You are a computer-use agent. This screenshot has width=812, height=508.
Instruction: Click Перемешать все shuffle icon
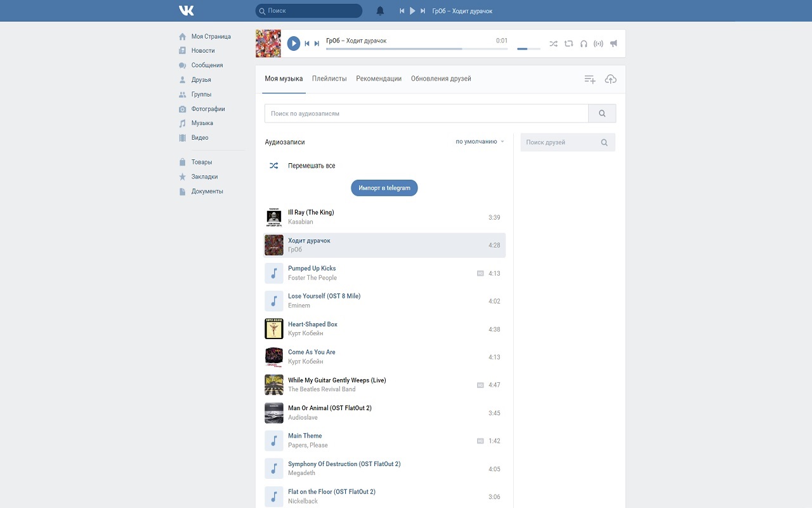[x=274, y=166]
